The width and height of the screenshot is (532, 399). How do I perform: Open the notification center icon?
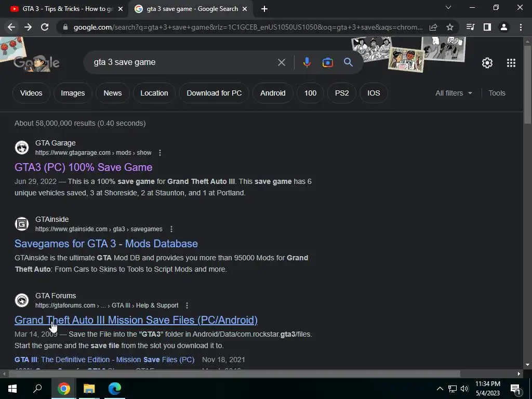(x=515, y=389)
